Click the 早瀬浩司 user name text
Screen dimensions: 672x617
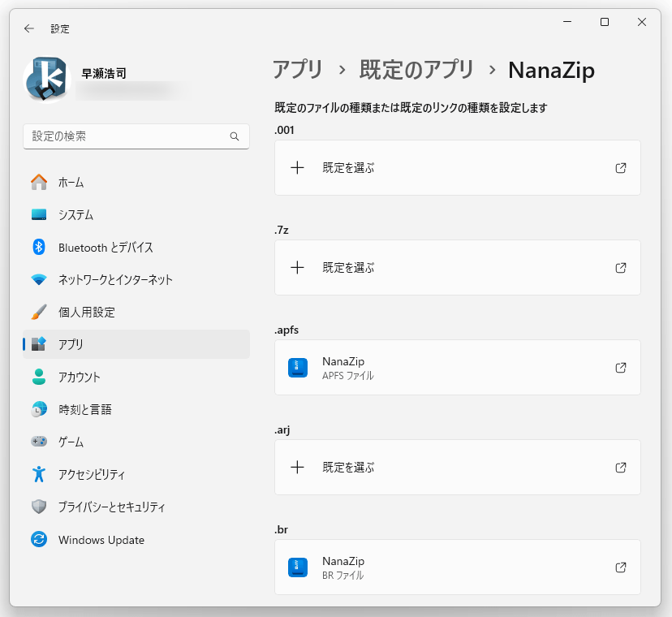[104, 73]
